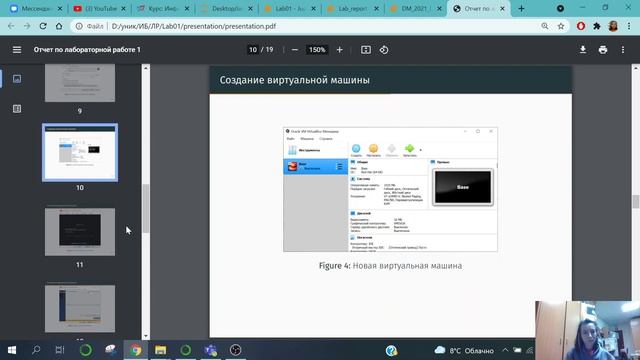Switch to the Desktop tab
The image size is (640, 360).
227,9
